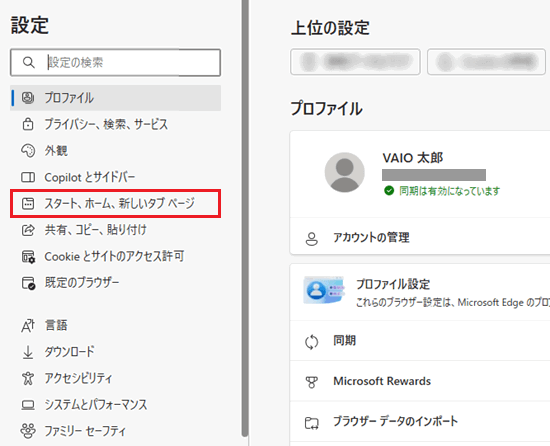The image size is (550, 446).
Task: Click the Copilot とサイドバー panel icon
Action: (x=28, y=177)
